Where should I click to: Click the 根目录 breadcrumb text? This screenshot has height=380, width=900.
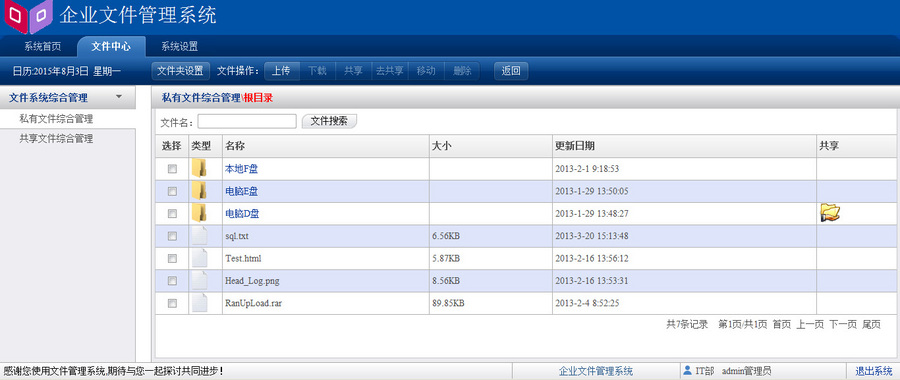pyautogui.click(x=258, y=98)
